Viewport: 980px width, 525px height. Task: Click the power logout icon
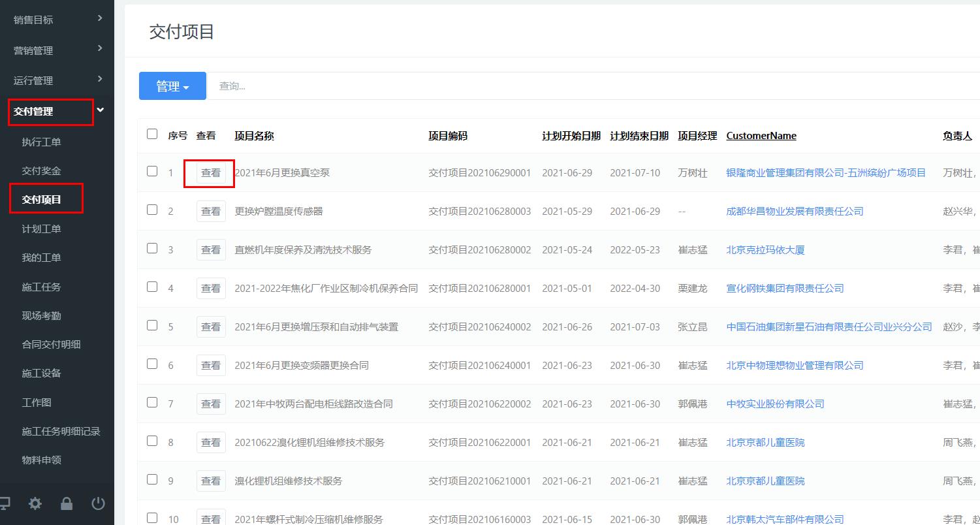click(98, 503)
